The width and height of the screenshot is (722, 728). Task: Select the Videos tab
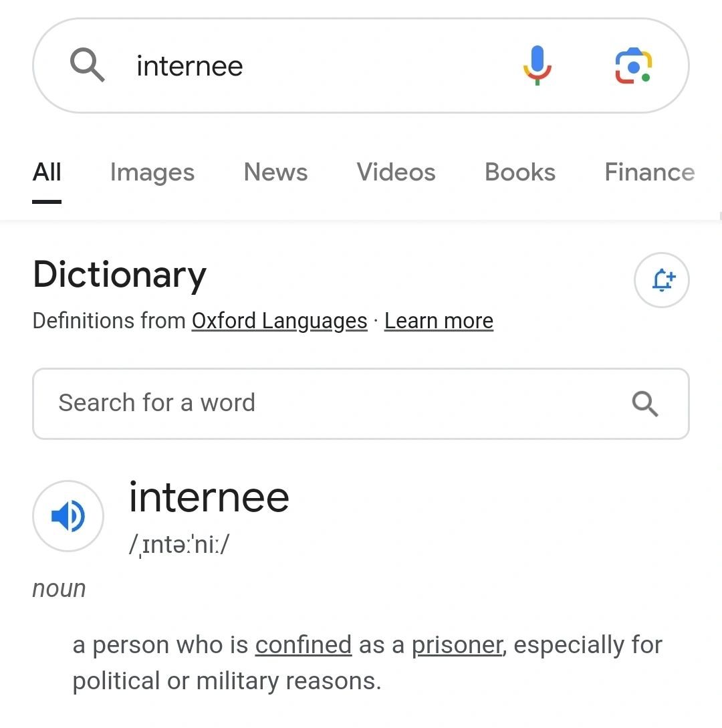click(x=396, y=172)
